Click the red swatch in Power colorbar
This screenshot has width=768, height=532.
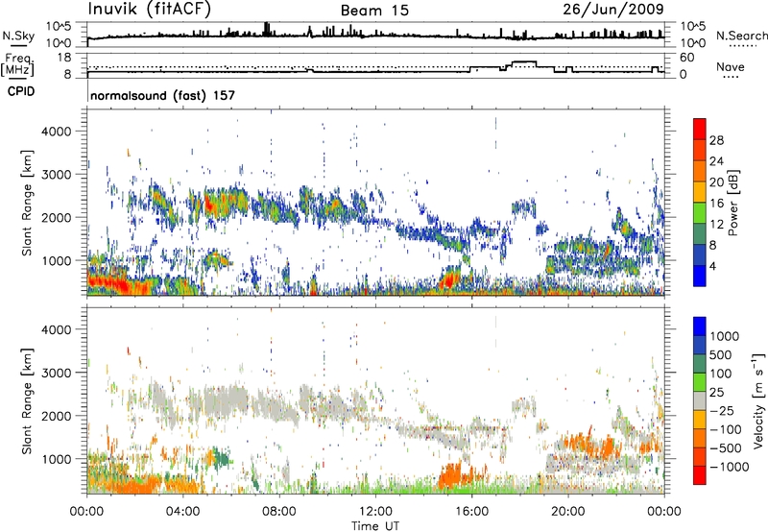click(700, 129)
